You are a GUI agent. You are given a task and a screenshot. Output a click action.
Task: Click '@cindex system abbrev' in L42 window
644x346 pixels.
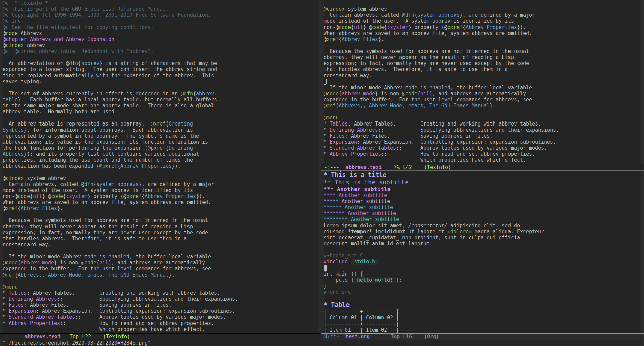point(355,9)
